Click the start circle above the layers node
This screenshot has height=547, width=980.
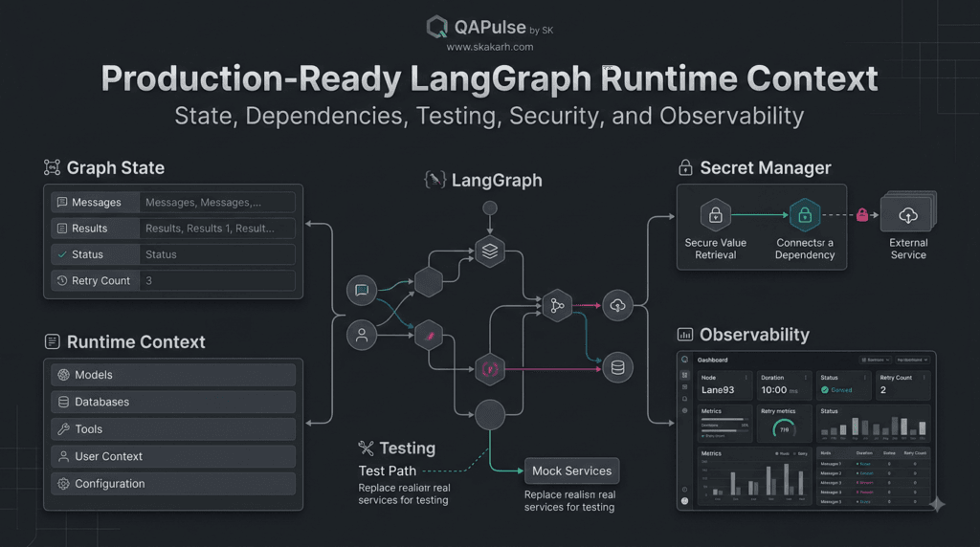pyautogui.click(x=490, y=208)
